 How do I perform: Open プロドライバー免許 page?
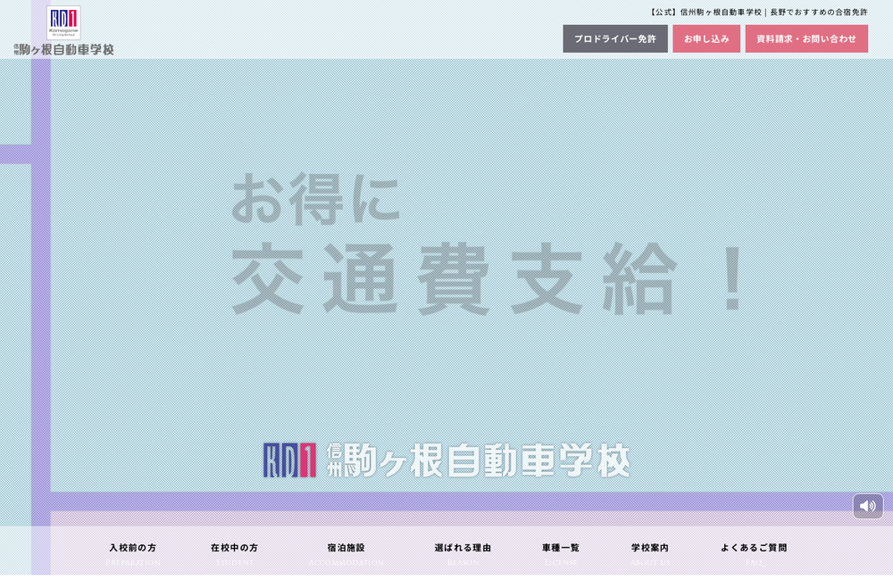point(615,38)
